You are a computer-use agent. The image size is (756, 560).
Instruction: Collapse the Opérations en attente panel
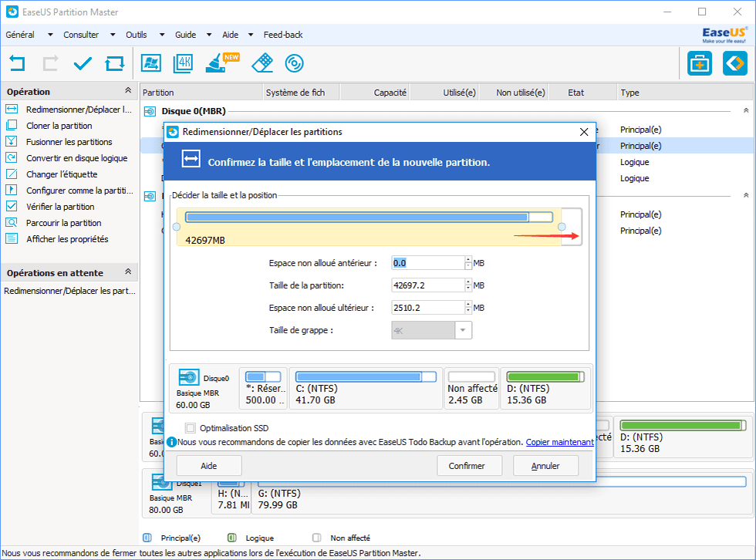tap(128, 272)
